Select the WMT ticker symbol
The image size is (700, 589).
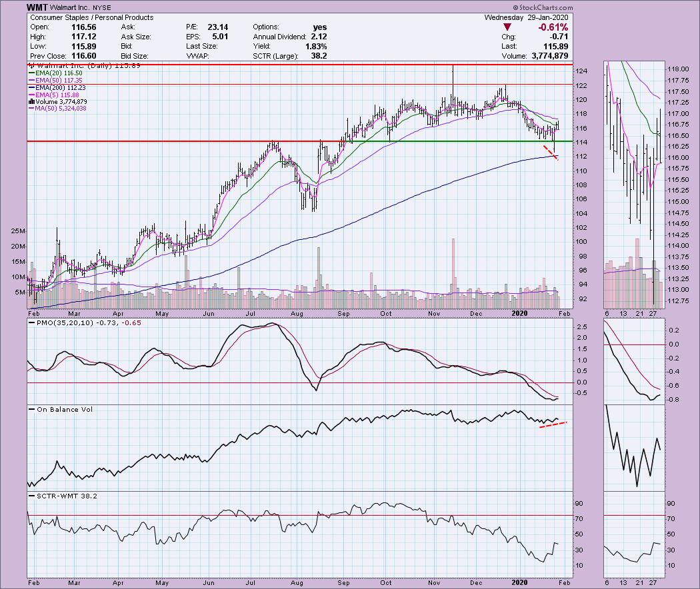pos(36,7)
